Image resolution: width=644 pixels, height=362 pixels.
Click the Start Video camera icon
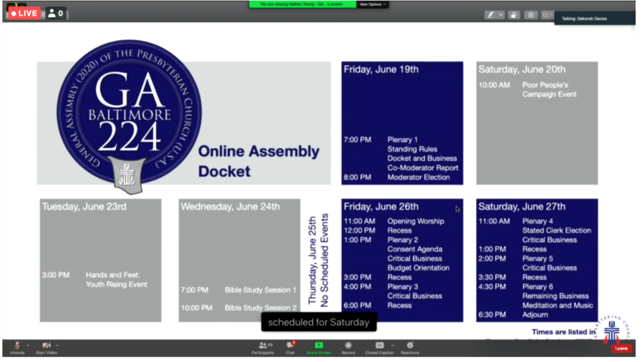[x=47, y=346]
